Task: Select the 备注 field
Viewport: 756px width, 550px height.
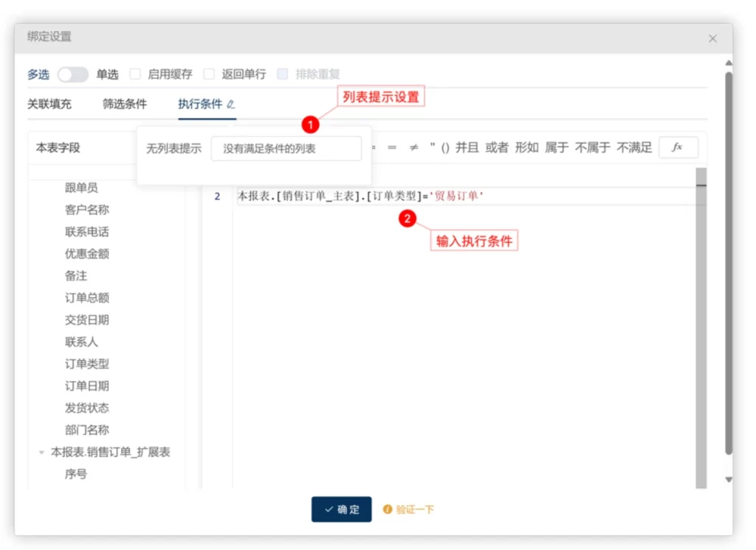Action: 76,275
